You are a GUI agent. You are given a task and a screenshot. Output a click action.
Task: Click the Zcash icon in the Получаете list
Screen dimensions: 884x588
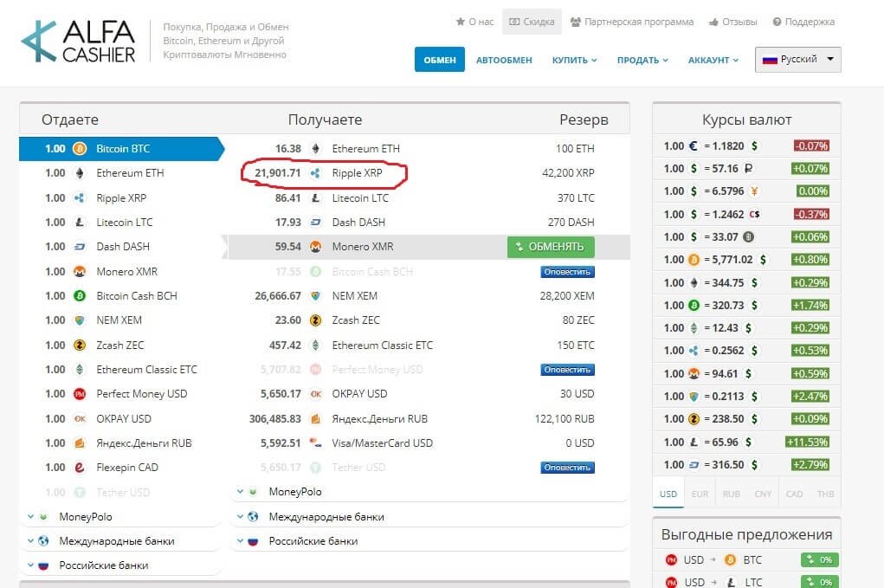point(316,320)
